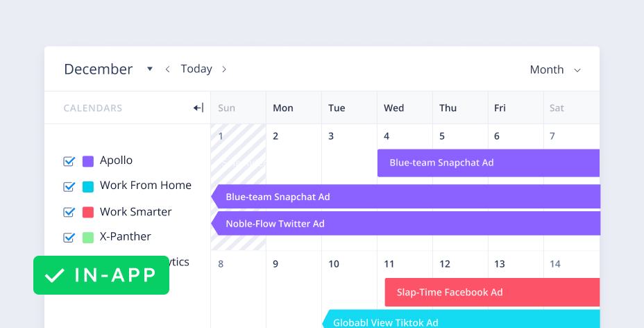Click the purple Apollo color swatch

(x=88, y=161)
